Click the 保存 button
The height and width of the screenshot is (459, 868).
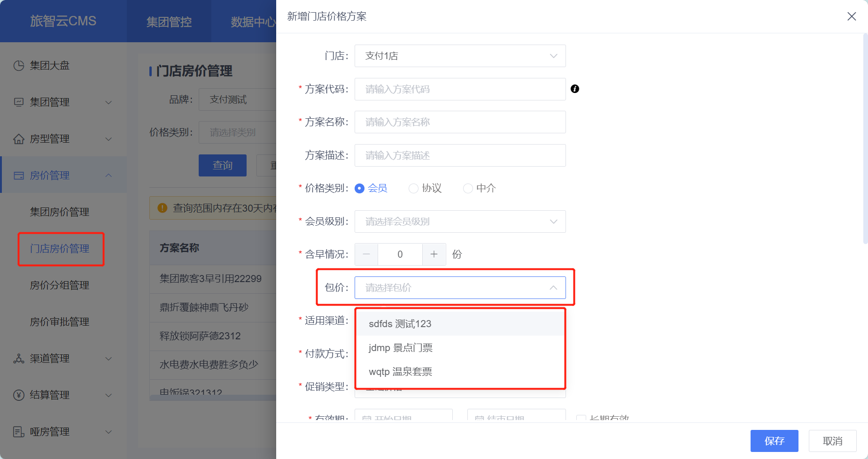pos(775,441)
